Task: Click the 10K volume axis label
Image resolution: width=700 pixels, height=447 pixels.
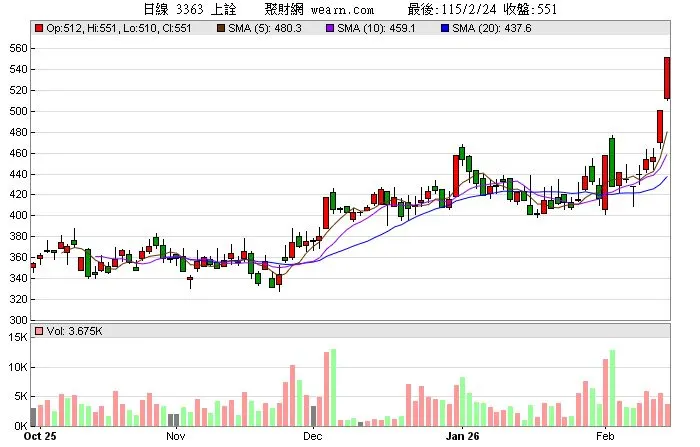Action: 18,367
